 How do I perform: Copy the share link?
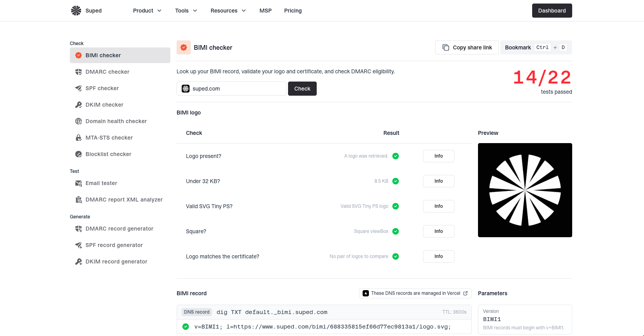[467, 47]
